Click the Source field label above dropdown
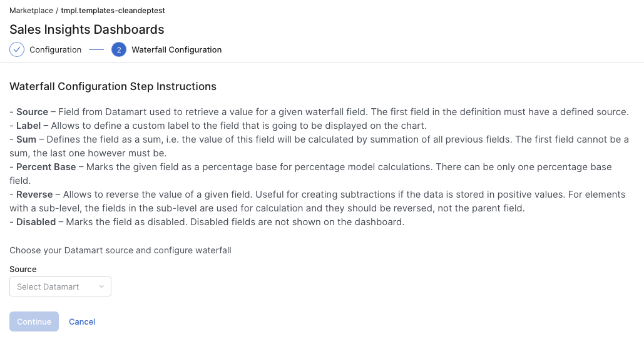644x344 pixels. click(23, 269)
